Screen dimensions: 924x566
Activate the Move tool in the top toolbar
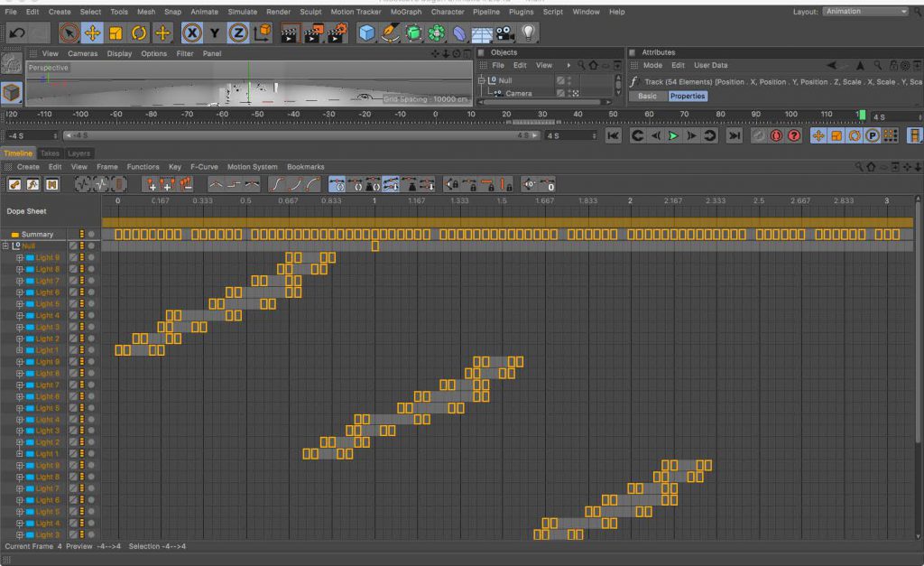pos(93,33)
